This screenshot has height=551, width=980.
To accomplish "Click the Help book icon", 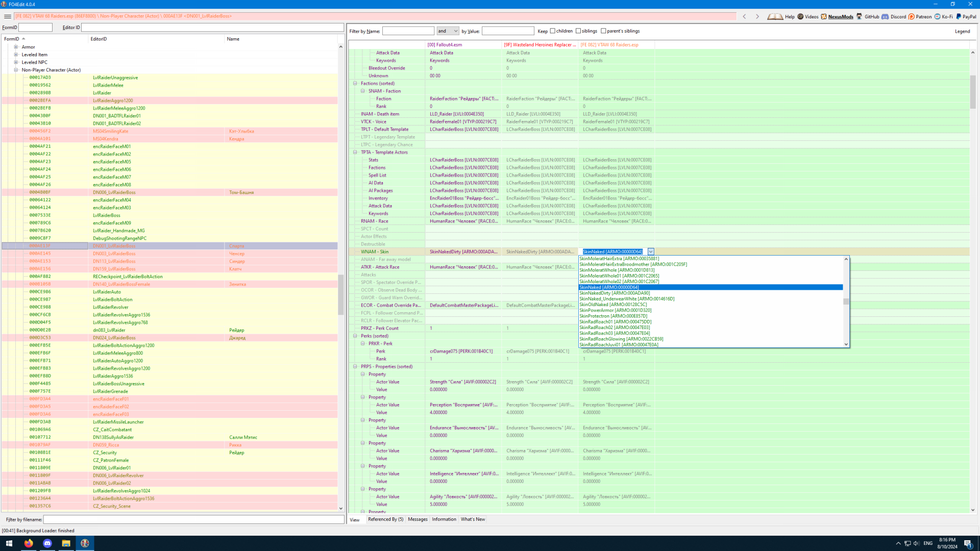I will 775,16.
